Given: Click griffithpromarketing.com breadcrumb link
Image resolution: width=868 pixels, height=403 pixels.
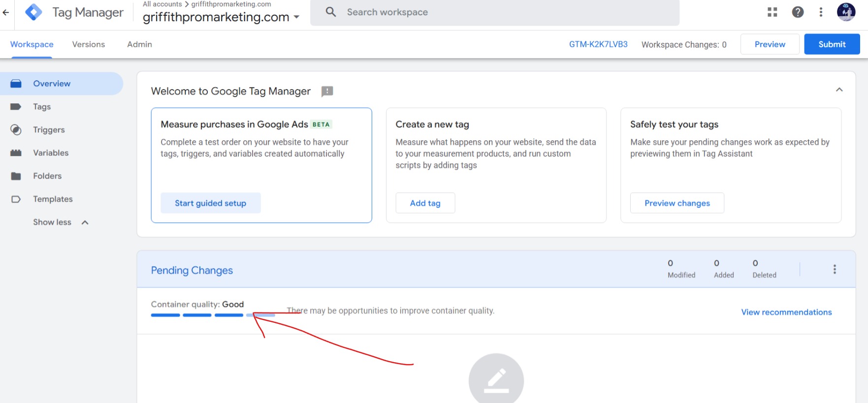Looking at the screenshot, I should click(x=231, y=4).
